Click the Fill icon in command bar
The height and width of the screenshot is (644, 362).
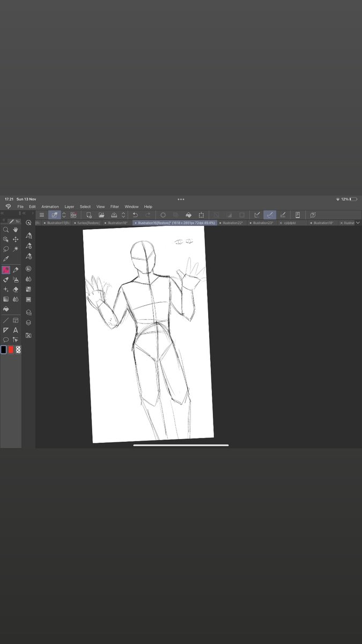(188, 215)
